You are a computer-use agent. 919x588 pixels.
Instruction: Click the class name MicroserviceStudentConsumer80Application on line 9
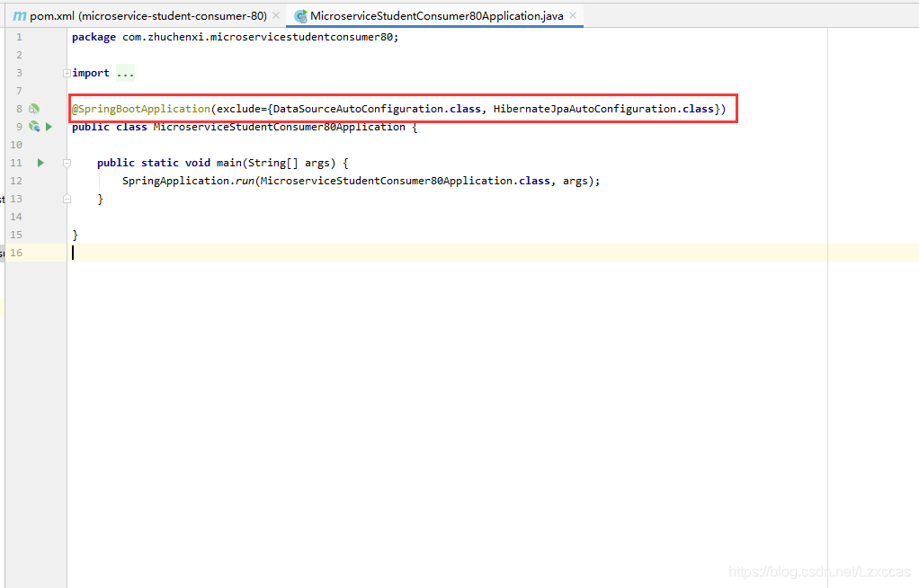click(279, 127)
